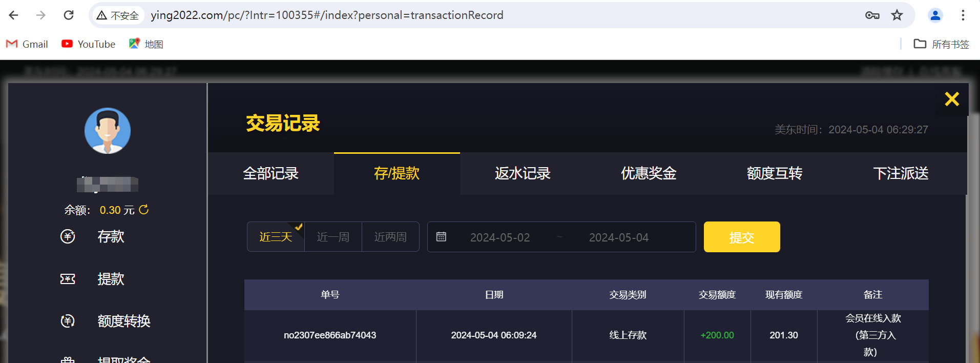
Task: Reload the current page
Action: [69, 15]
